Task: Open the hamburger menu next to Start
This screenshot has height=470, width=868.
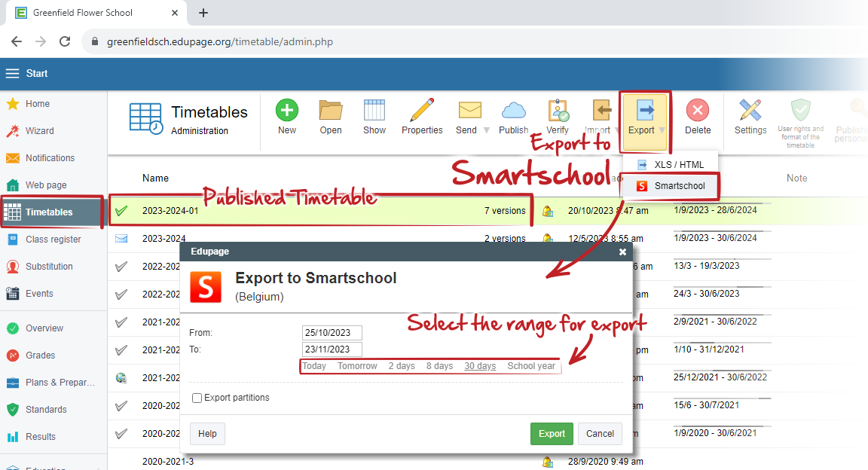Action: pos(12,74)
